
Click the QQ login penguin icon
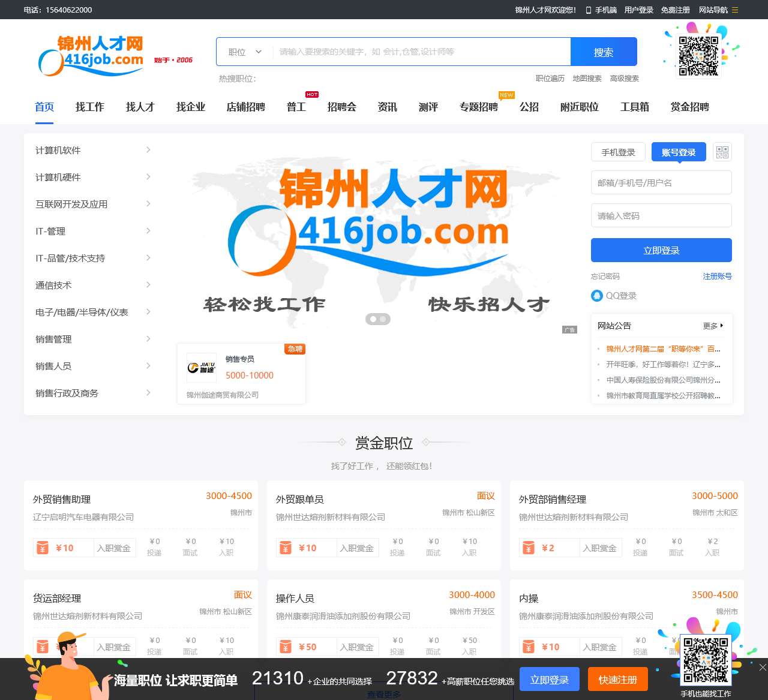click(x=596, y=296)
